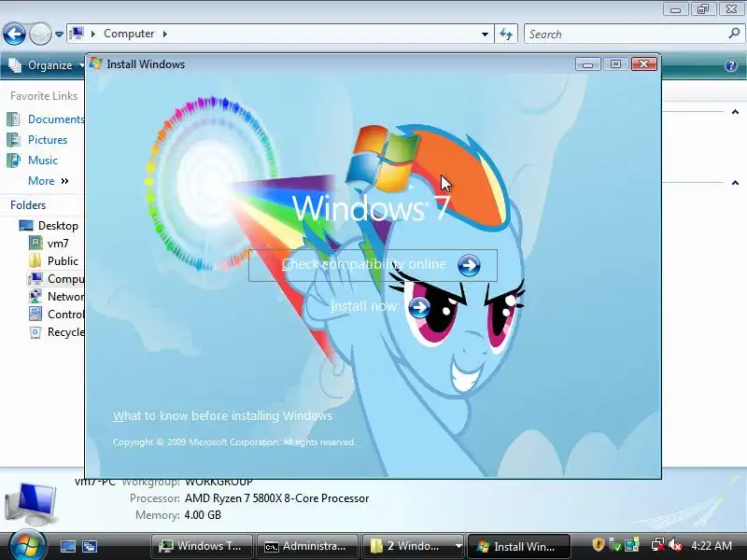The height and width of the screenshot is (560, 747).
Task: Open recent pages dropdown next to forward button
Action: [x=59, y=35]
